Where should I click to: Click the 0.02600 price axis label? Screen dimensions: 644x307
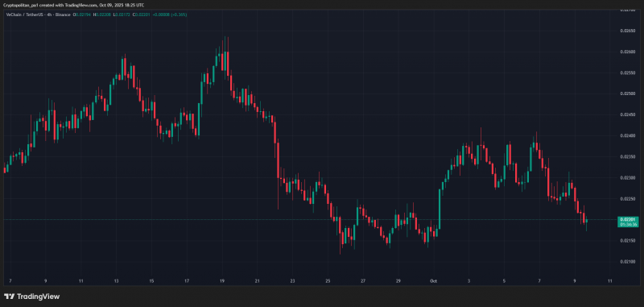pyautogui.click(x=628, y=52)
